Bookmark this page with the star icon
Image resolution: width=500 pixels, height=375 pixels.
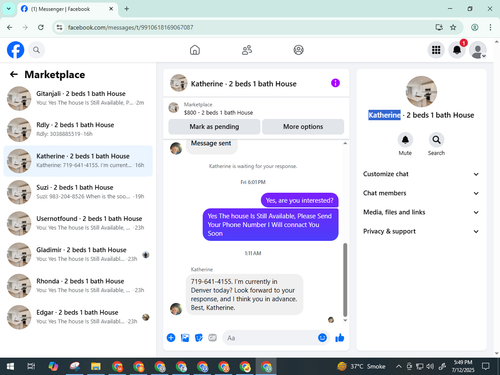coord(453,27)
